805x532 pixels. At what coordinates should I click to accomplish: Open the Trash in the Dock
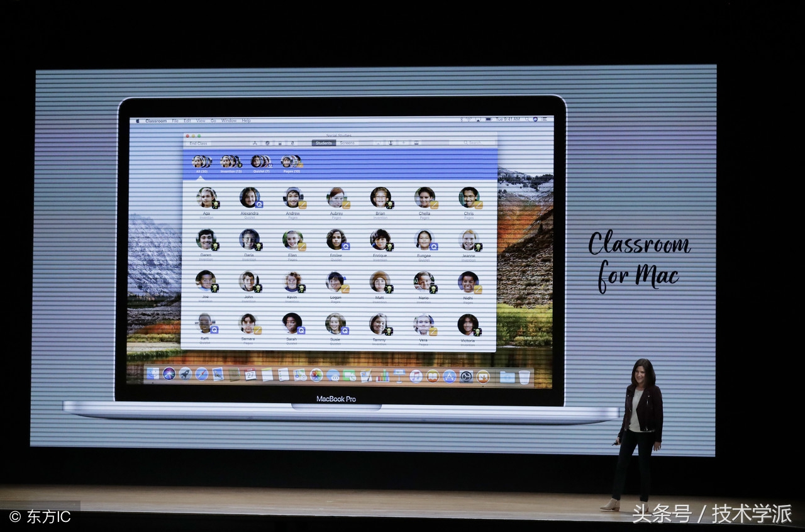coord(524,377)
